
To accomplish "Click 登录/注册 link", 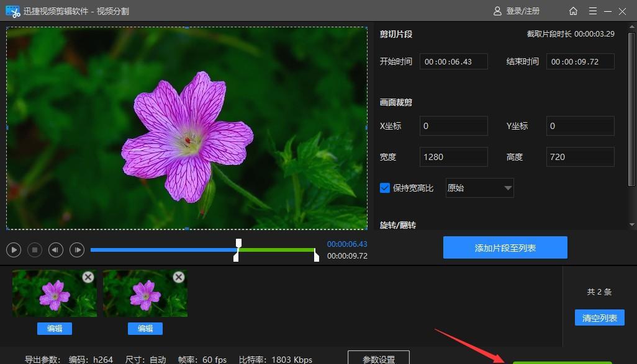I will [x=523, y=11].
